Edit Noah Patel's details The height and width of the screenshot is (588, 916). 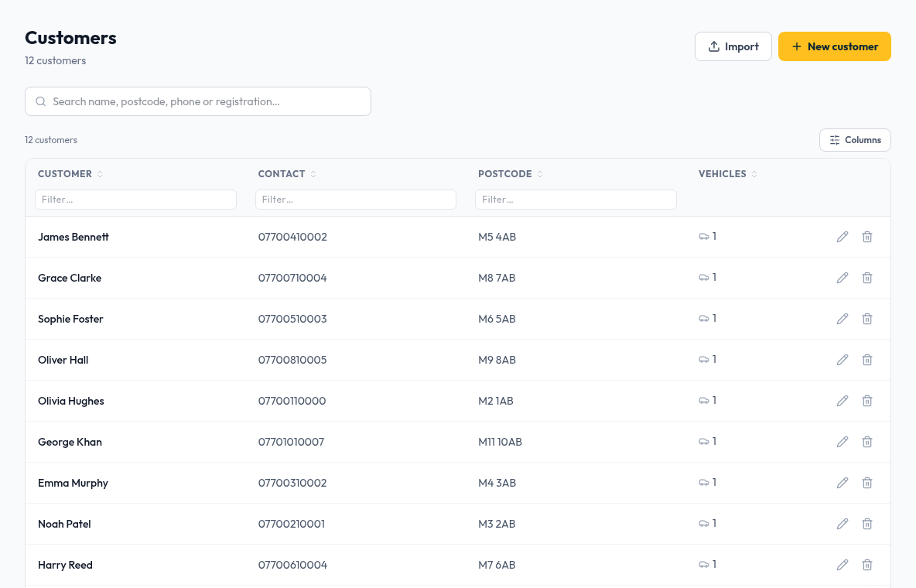point(842,523)
